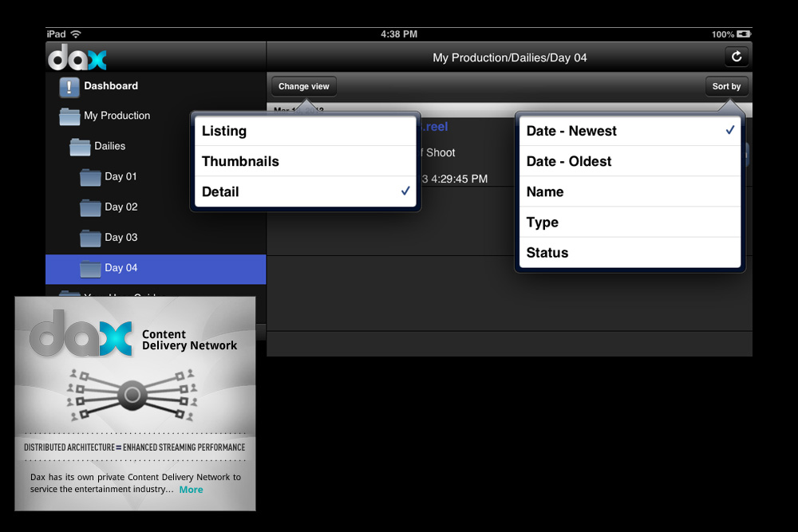Click the .reel file name link
This screenshot has width=798, height=532.
click(x=435, y=127)
